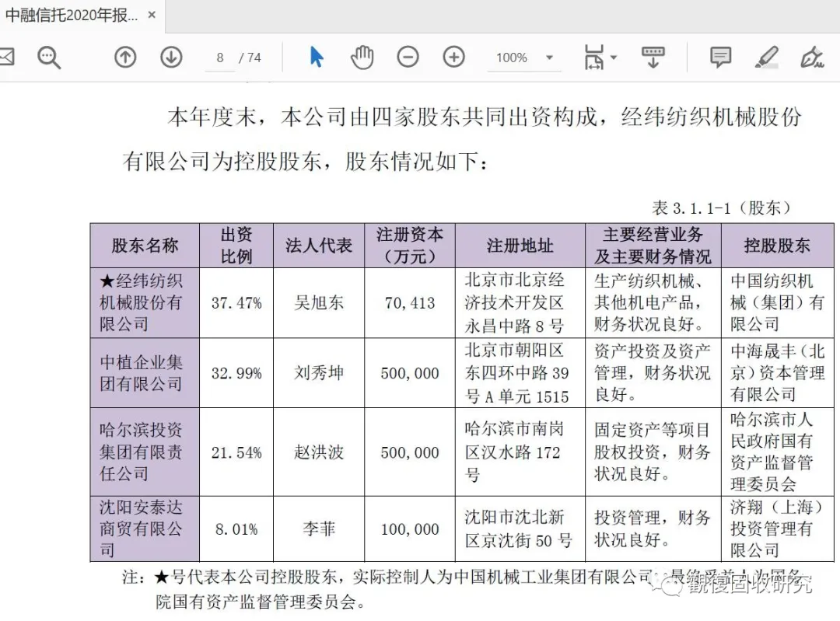
Task: Click the footnote starting with 注：★号代表
Action: coord(460,589)
